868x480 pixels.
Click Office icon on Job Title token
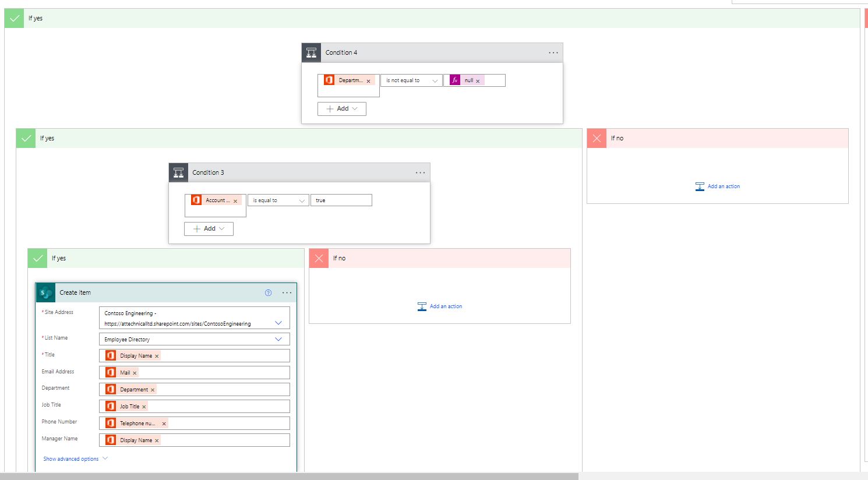click(x=111, y=406)
